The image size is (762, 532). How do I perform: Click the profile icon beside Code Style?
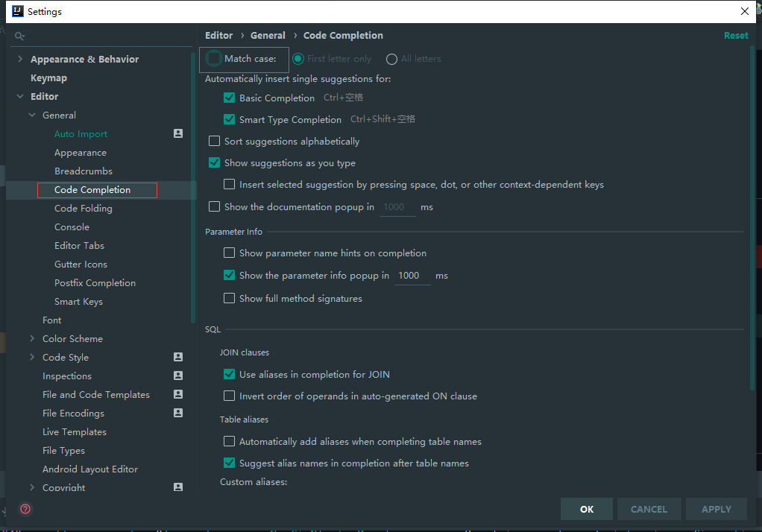[x=178, y=357]
